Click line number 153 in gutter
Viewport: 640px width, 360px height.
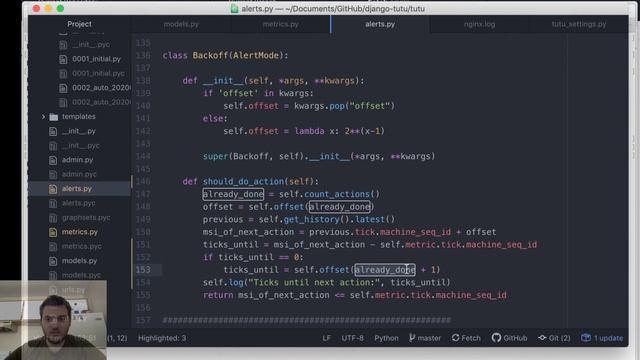pos(143,270)
